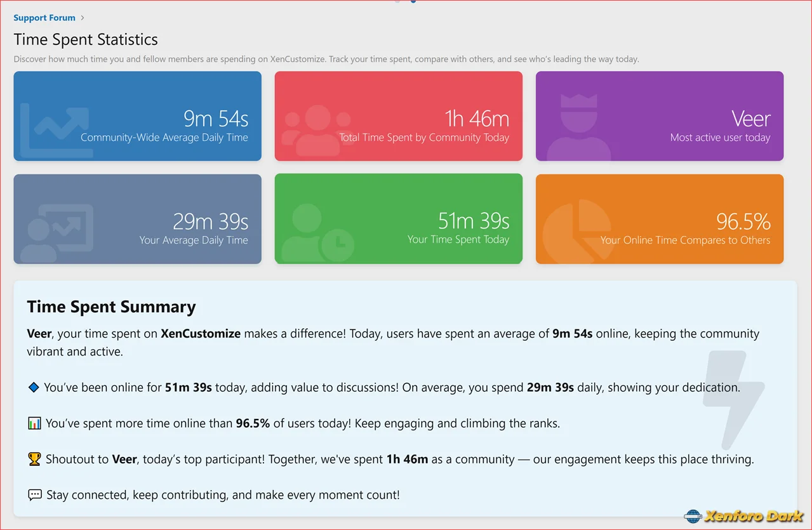Select the Total Time Spent by Community Today label

424,138
